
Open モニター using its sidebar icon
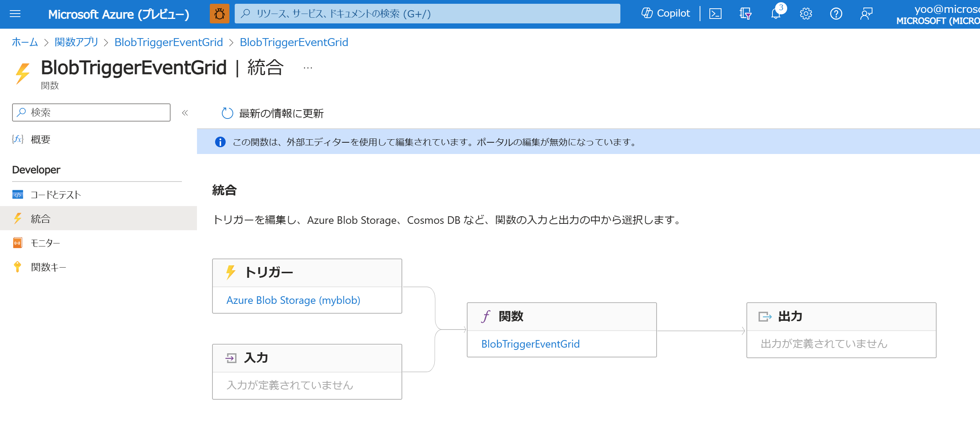tap(18, 243)
